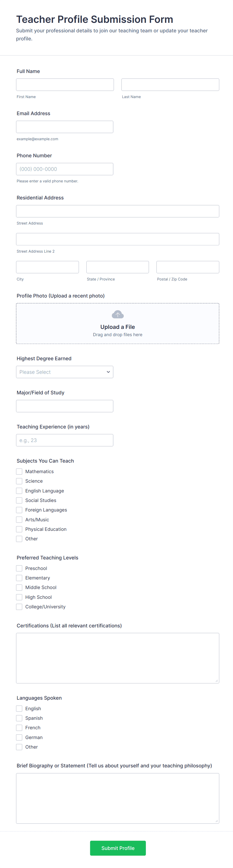
Task: Click the Teaching Experience years field
Action: click(x=65, y=440)
